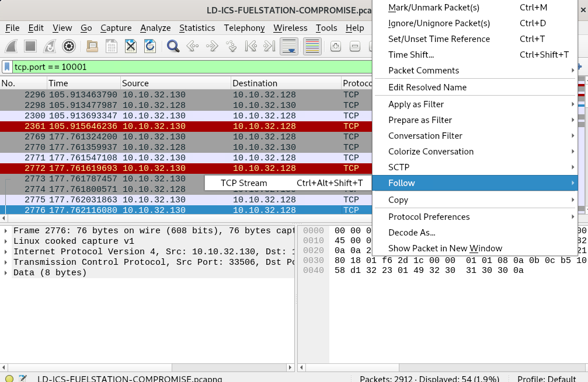Expand the Internet Protocol Version 4 row
The height and width of the screenshot is (382, 588).
point(6,252)
